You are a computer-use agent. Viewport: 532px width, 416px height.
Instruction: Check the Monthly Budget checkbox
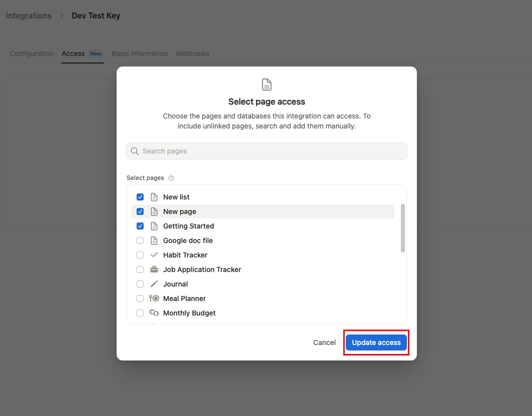pos(140,312)
